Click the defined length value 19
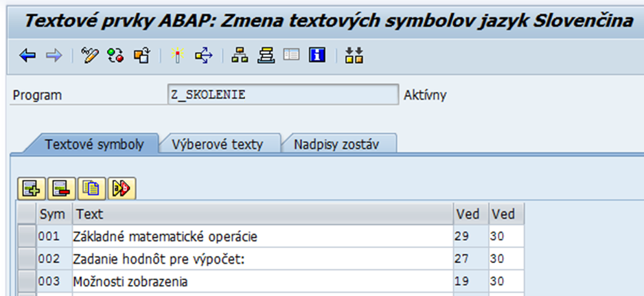Screen dimensions: 644x296 click(x=471, y=281)
